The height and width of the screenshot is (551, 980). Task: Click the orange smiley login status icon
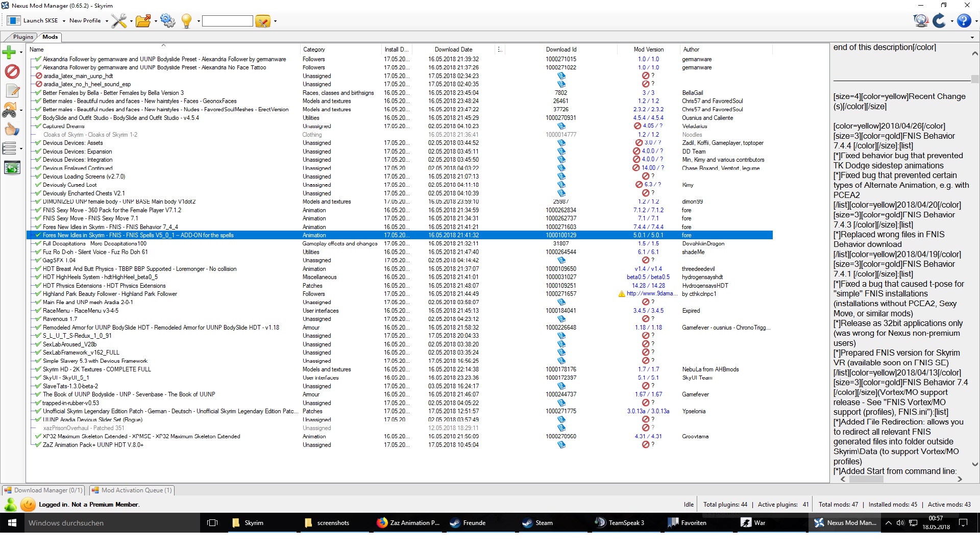(x=28, y=505)
